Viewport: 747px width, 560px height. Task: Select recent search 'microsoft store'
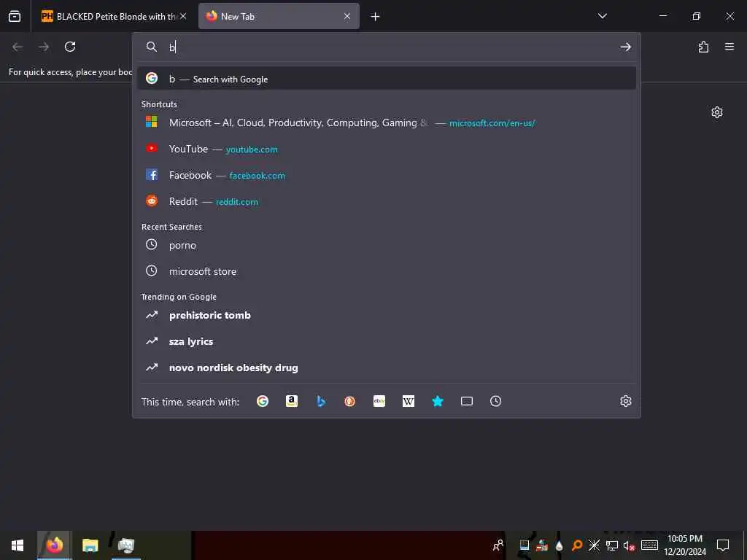(x=387, y=271)
